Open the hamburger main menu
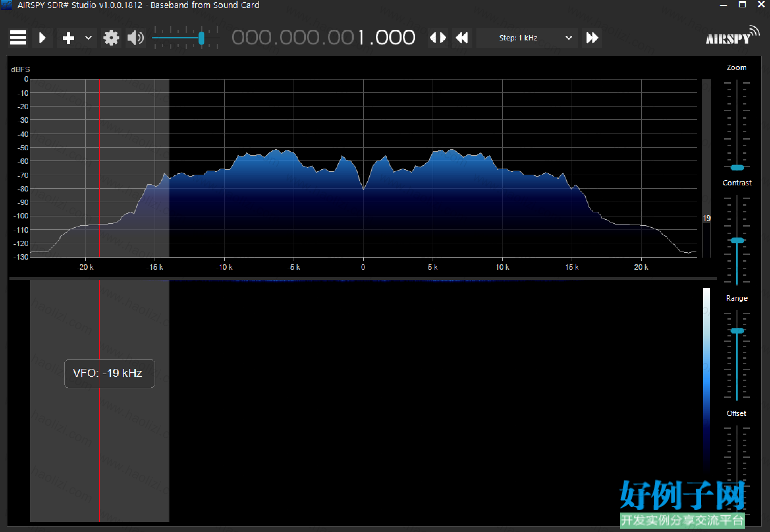The height and width of the screenshot is (532, 770). click(18, 38)
